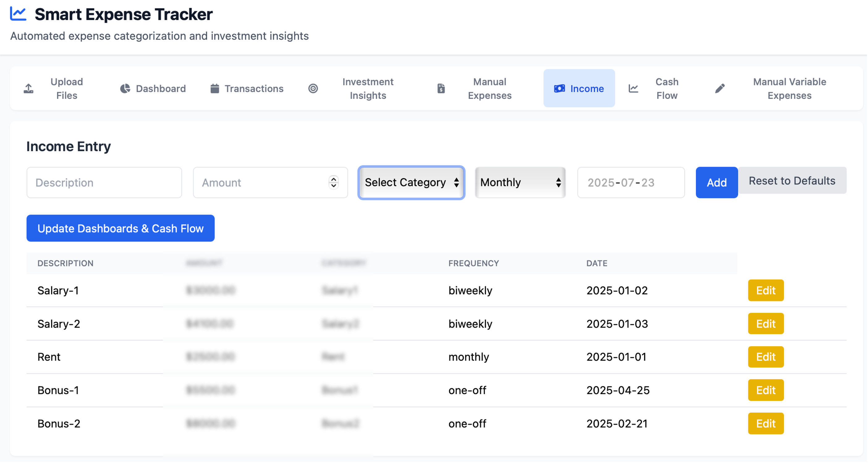Click the upload icon next to Upload Files

tap(29, 89)
